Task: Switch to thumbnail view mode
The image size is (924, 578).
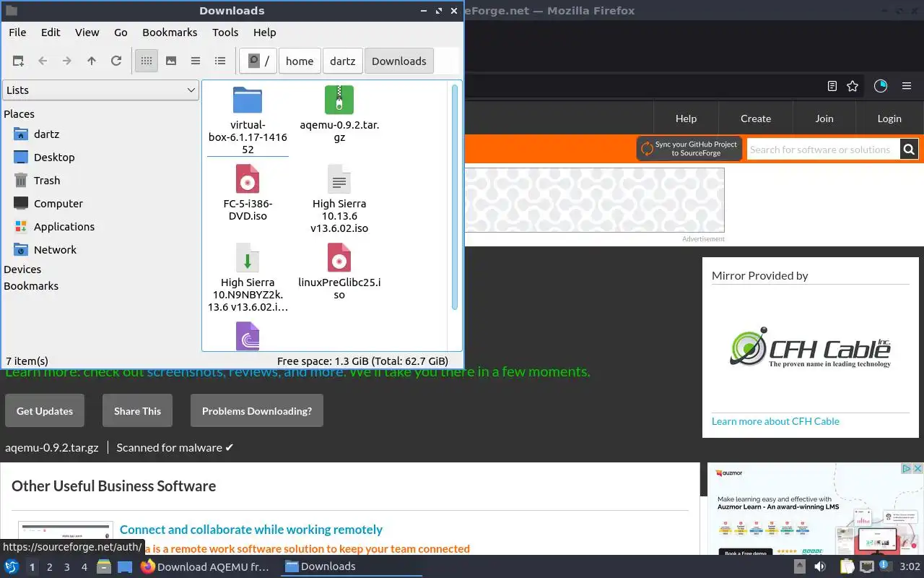Action: [171, 61]
